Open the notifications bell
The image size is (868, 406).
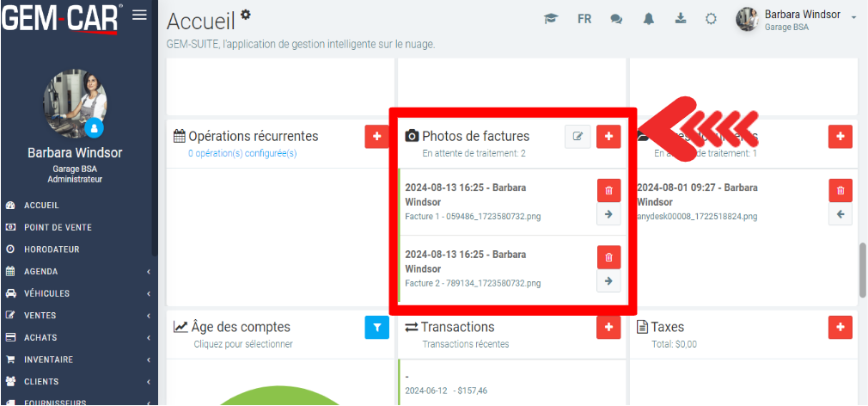pos(649,19)
